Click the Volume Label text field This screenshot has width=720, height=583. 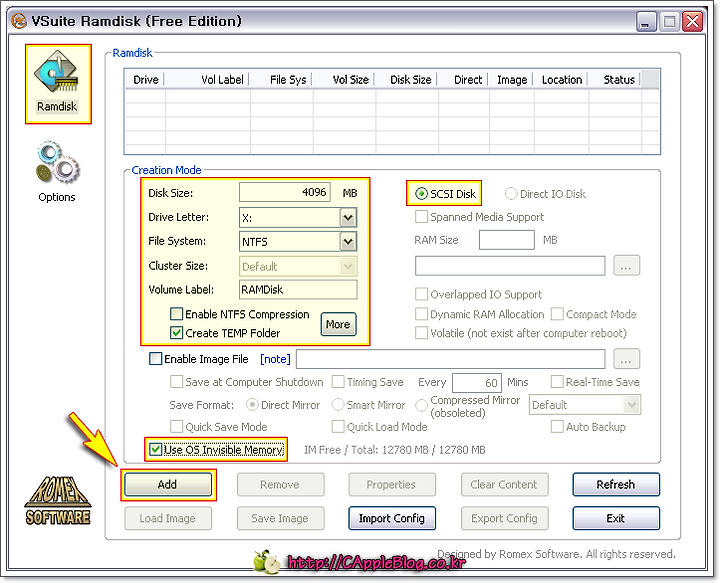click(x=298, y=289)
